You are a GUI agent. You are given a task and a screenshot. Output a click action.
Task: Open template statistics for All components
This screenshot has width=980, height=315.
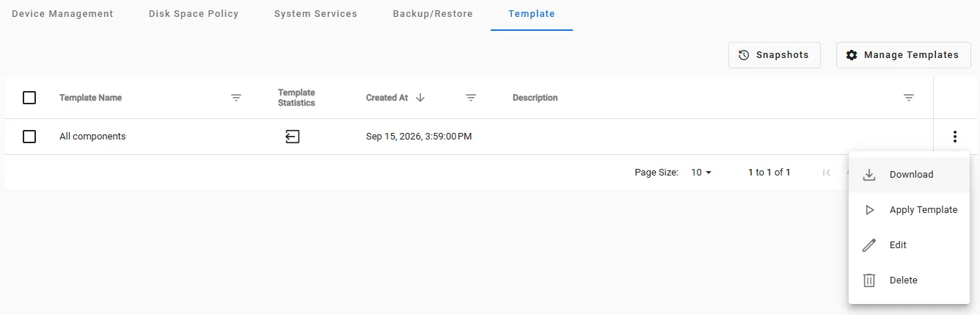point(293,137)
